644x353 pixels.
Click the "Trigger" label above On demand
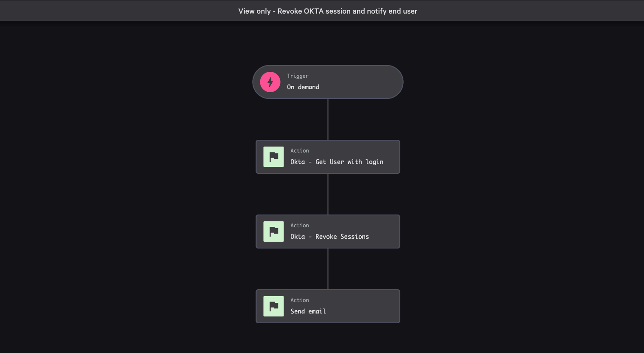(x=298, y=76)
